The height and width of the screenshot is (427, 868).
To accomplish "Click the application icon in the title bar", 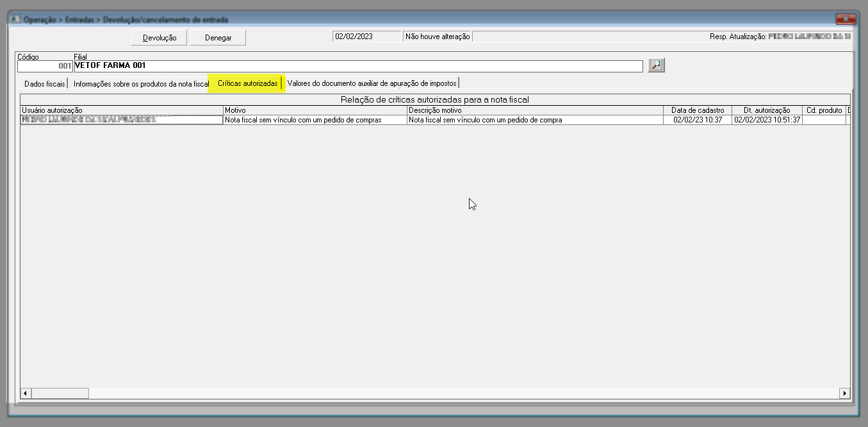I will click(x=15, y=20).
